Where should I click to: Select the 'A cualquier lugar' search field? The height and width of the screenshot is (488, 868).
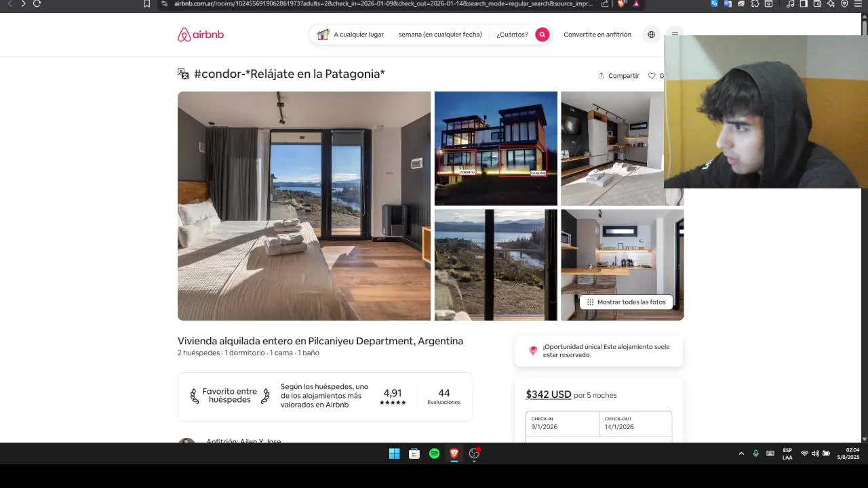[350, 35]
